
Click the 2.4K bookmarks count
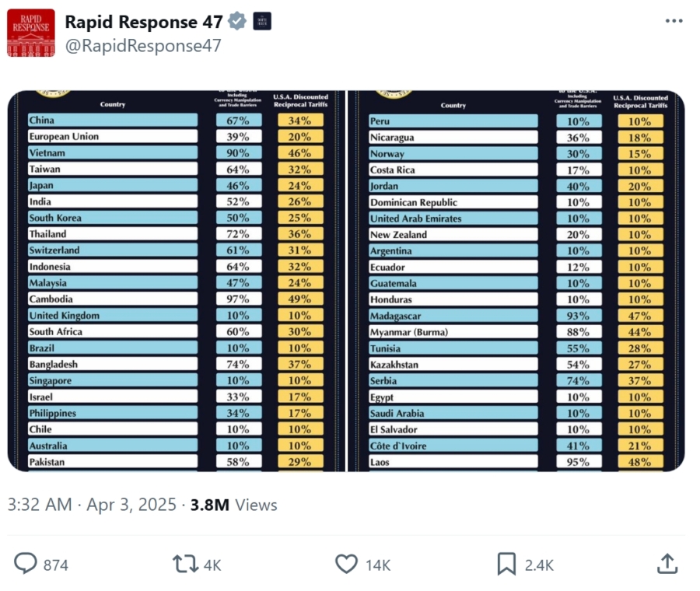coord(539,565)
